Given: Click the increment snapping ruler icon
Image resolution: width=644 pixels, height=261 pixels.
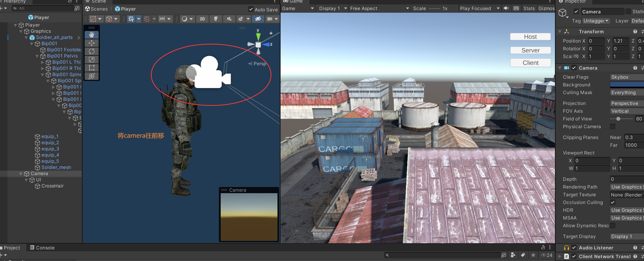Looking at the screenshot, I should pos(162,19).
